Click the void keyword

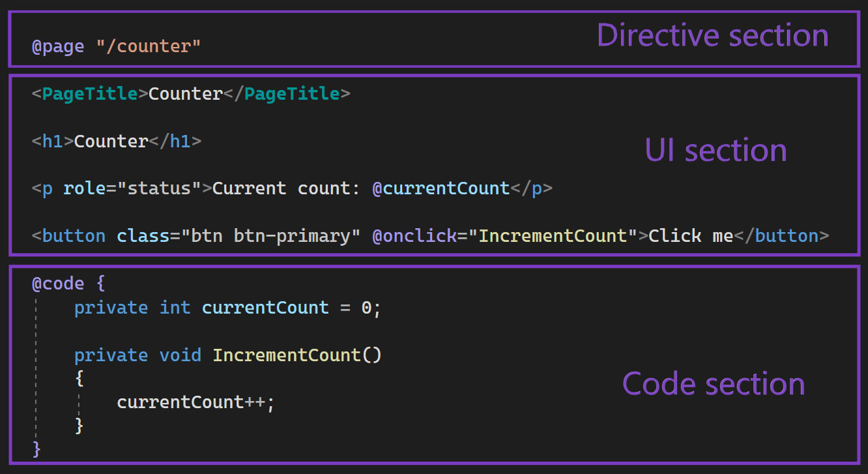(x=181, y=355)
